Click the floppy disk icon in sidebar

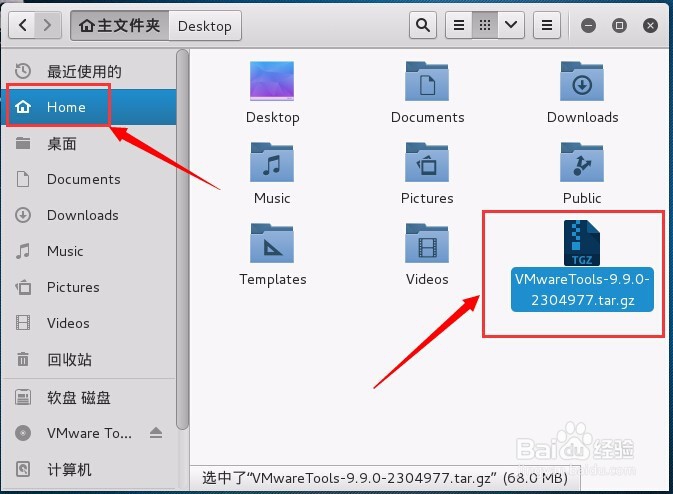(23, 397)
